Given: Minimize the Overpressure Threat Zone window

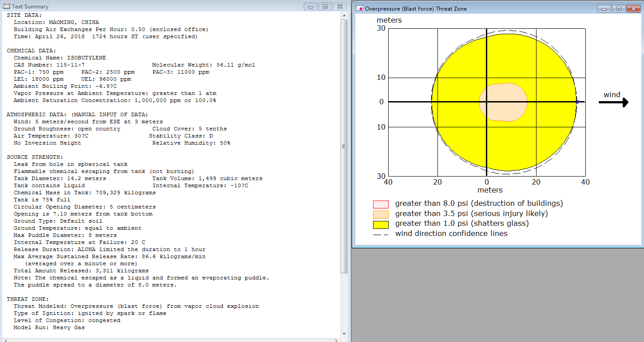Looking at the screenshot, I should [x=604, y=8].
